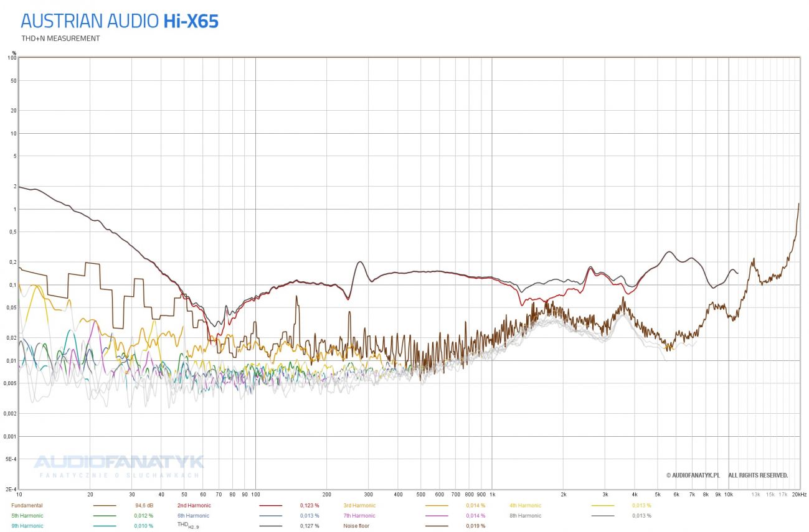
Task: Click the THD H2..9 legend line swatch
Action: 271,526
